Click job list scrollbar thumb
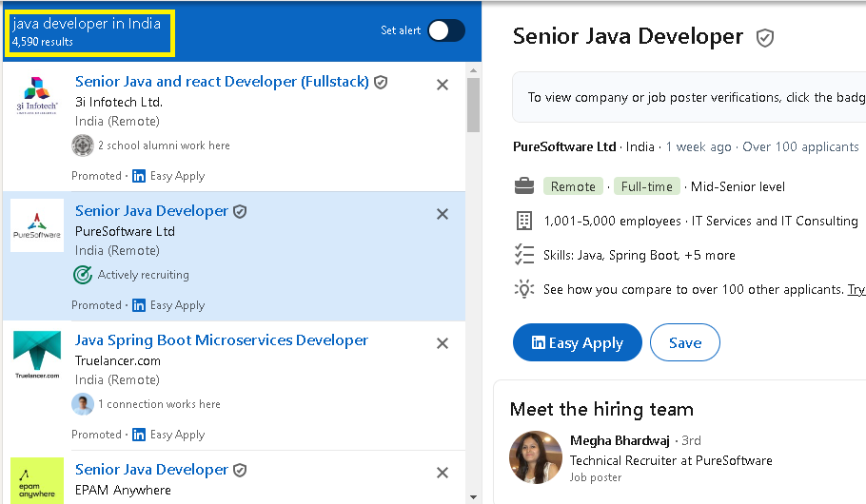The image size is (866, 504). coord(473,105)
